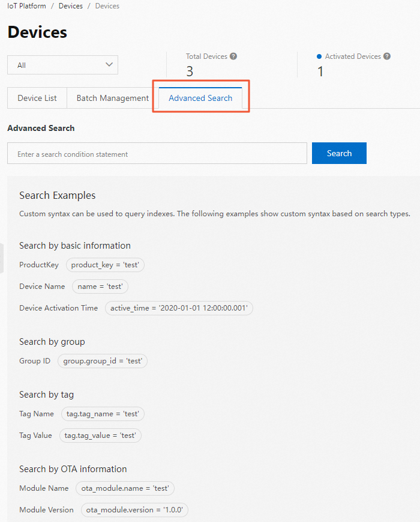Select the ota_module.version = '1.0.0' example
The width and height of the screenshot is (420, 522).
[134, 510]
